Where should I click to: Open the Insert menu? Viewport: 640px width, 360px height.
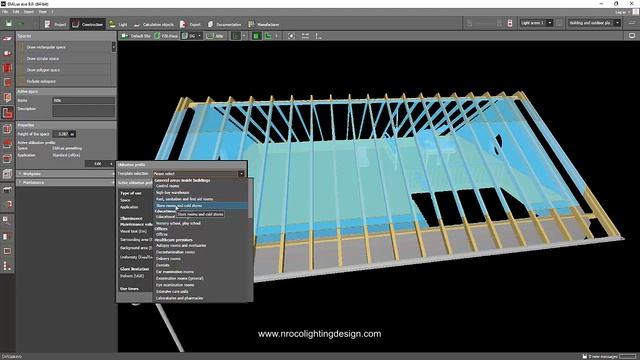(x=29, y=12)
